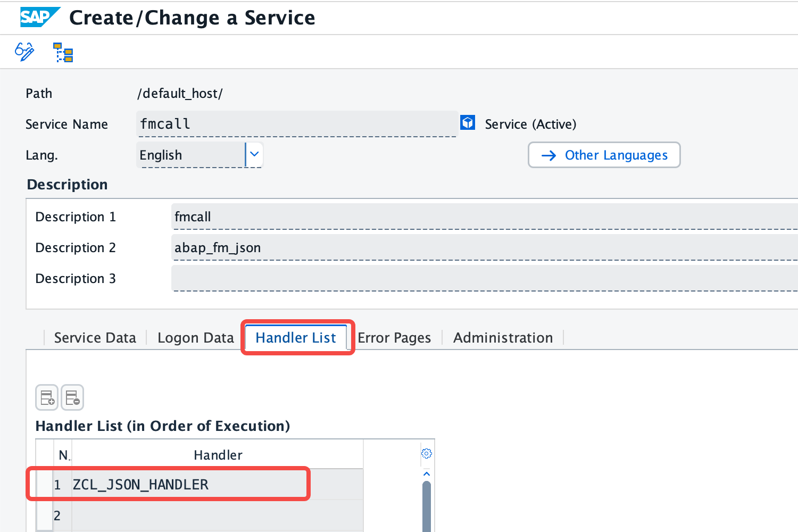The image size is (798, 532).
Task: Click the Description 1 field
Action: coord(485,217)
